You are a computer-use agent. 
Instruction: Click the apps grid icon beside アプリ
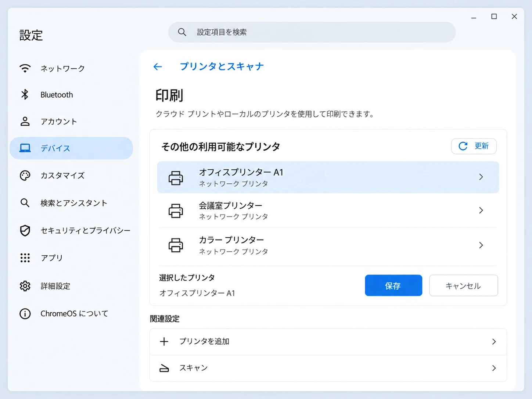click(x=25, y=258)
